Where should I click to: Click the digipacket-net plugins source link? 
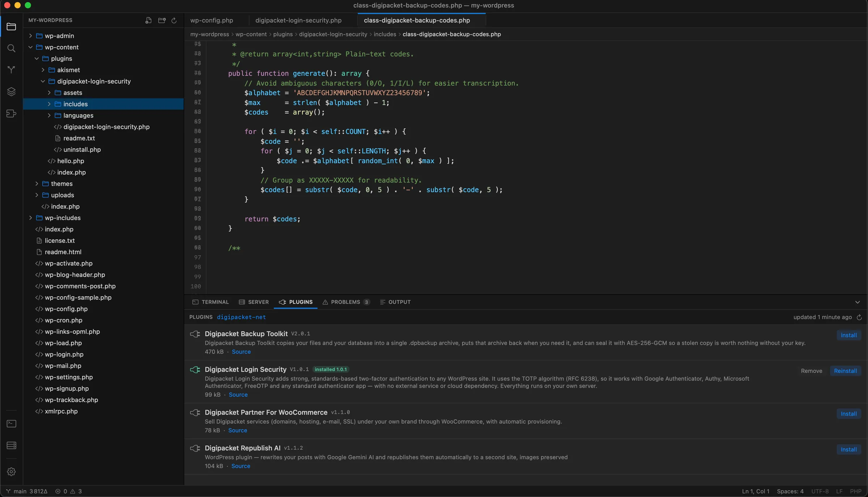241,317
